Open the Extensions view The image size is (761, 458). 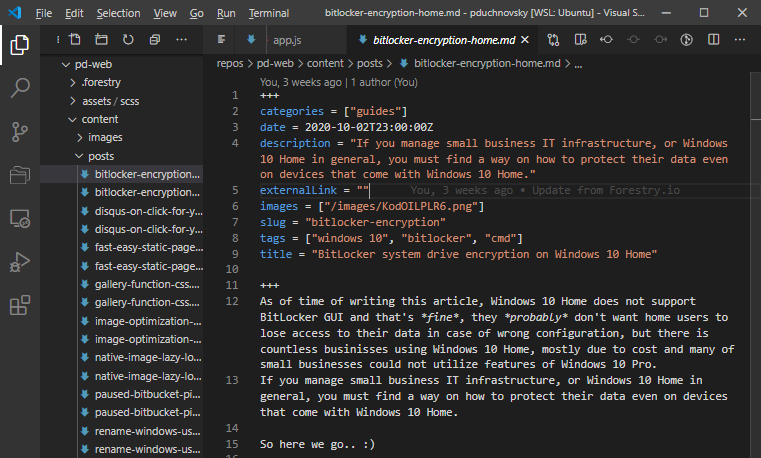(x=20, y=305)
